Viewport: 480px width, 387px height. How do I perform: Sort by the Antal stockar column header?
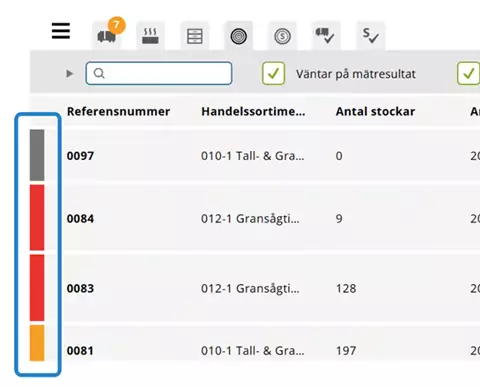point(375,111)
